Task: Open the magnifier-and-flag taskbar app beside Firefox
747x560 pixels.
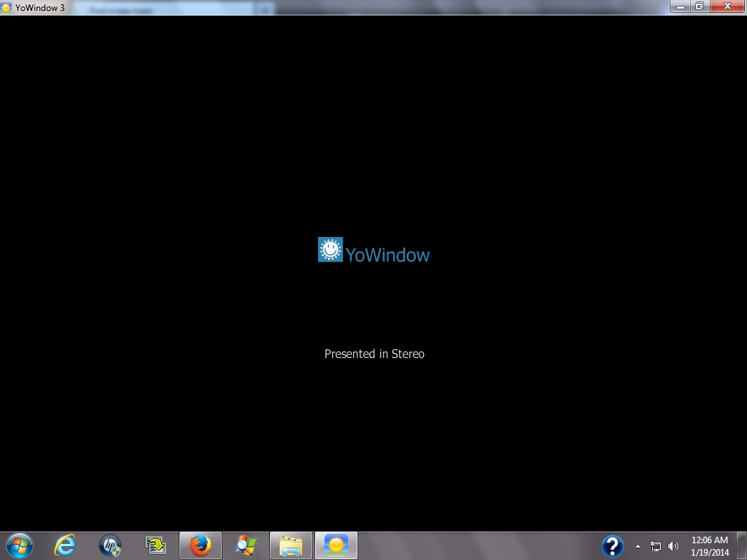Action: click(x=246, y=545)
